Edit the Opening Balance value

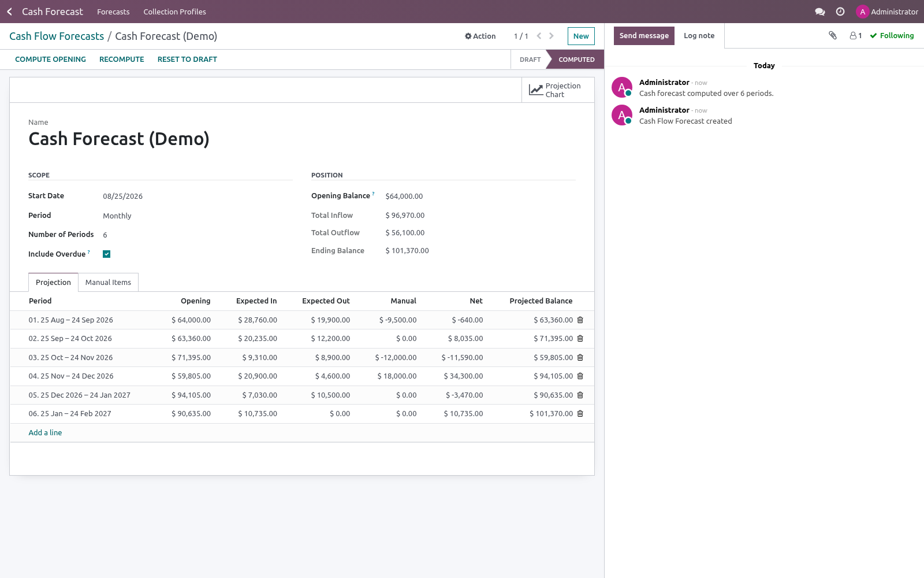(480, 197)
